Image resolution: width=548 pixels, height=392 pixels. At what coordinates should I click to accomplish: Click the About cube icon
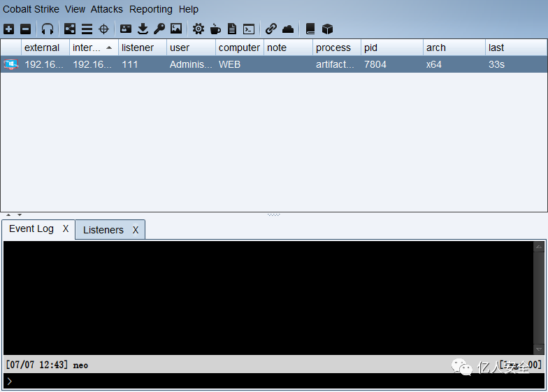point(327,29)
